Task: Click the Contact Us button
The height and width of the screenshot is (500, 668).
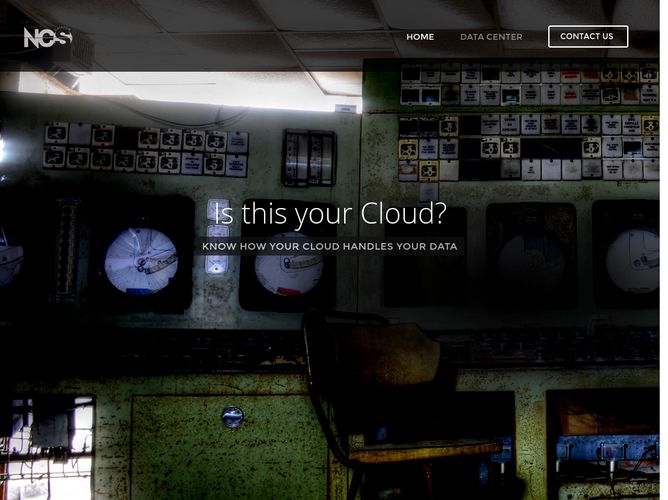Action: pos(587,37)
